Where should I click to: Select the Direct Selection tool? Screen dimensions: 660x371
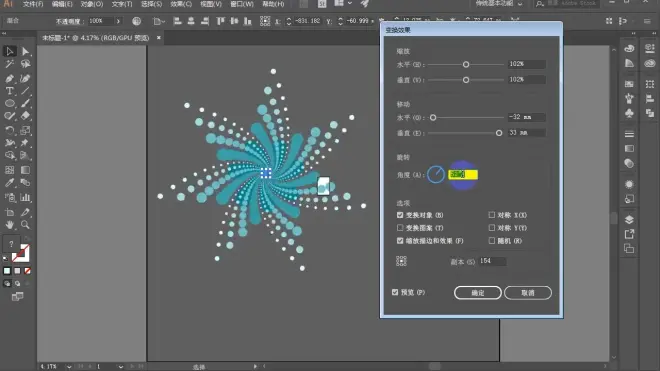pos(25,51)
